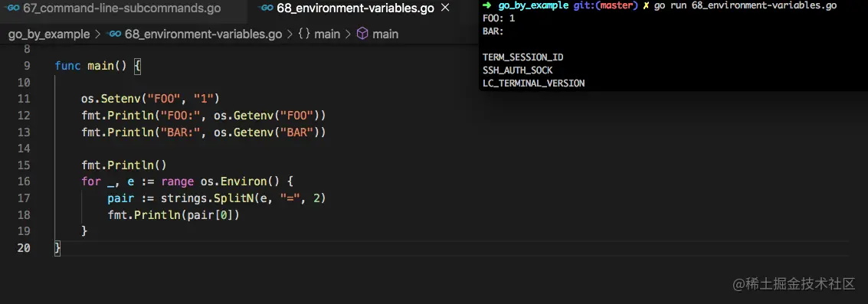
Task: Click the cube function symbol icon in breadcrumb
Action: (362, 34)
